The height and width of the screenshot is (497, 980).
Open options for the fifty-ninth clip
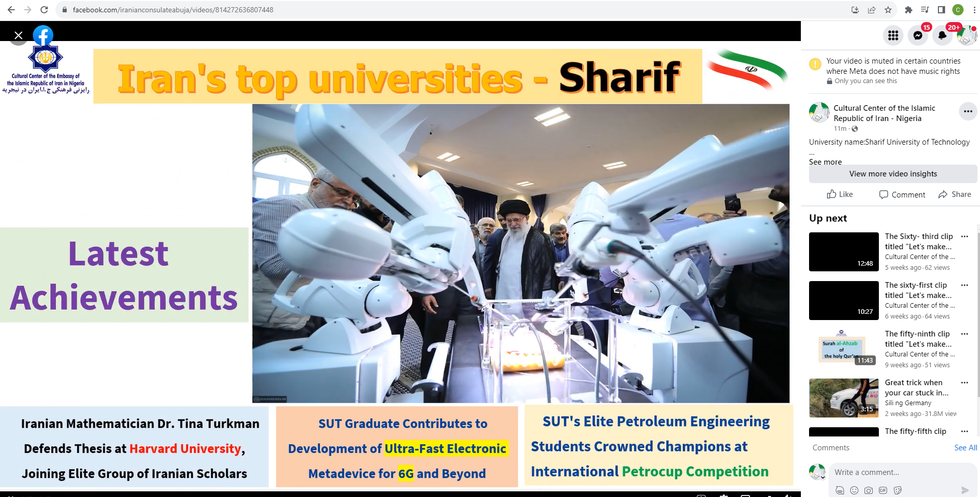coord(965,334)
